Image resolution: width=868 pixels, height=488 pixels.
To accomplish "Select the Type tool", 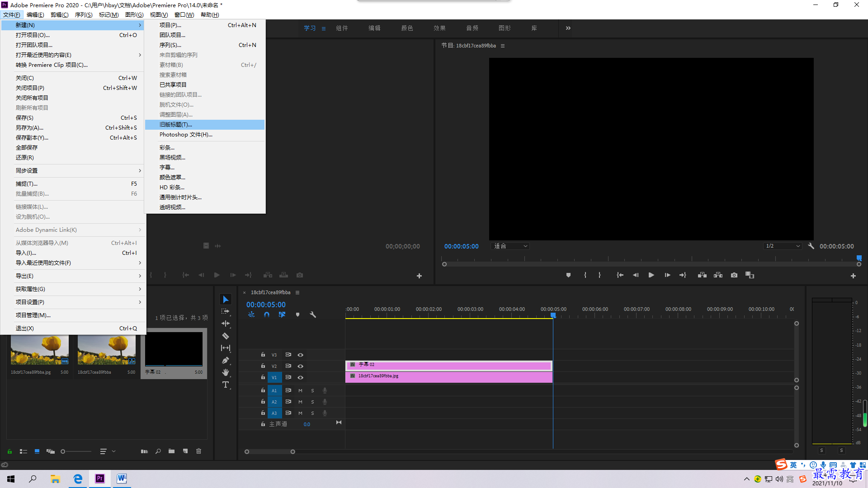I will click(x=226, y=385).
